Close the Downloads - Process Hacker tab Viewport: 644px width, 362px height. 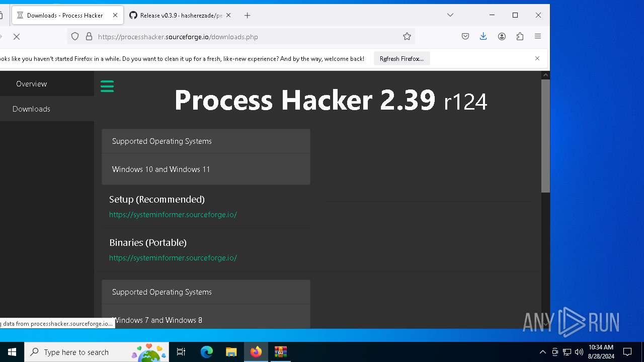pyautogui.click(x=115, y=15)
